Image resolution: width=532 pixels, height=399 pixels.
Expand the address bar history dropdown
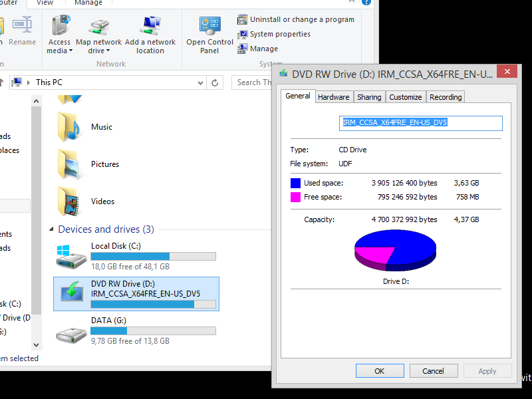200,82
